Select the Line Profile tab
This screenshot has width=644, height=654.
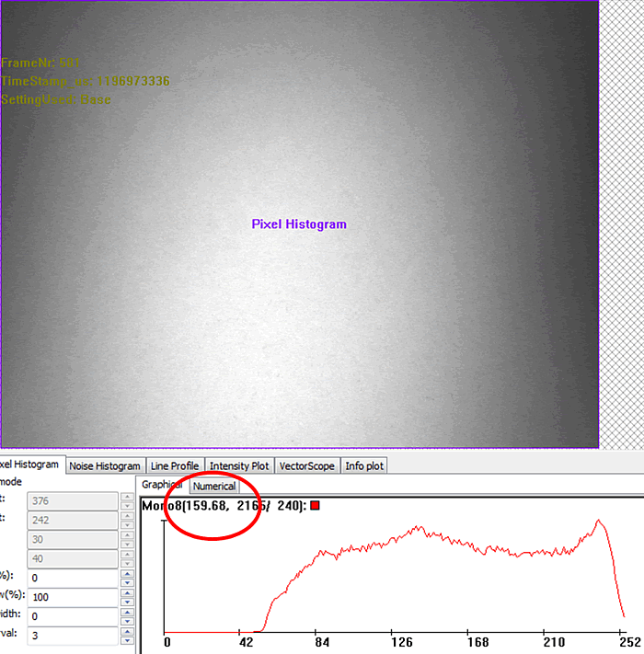tap(174, 466)
